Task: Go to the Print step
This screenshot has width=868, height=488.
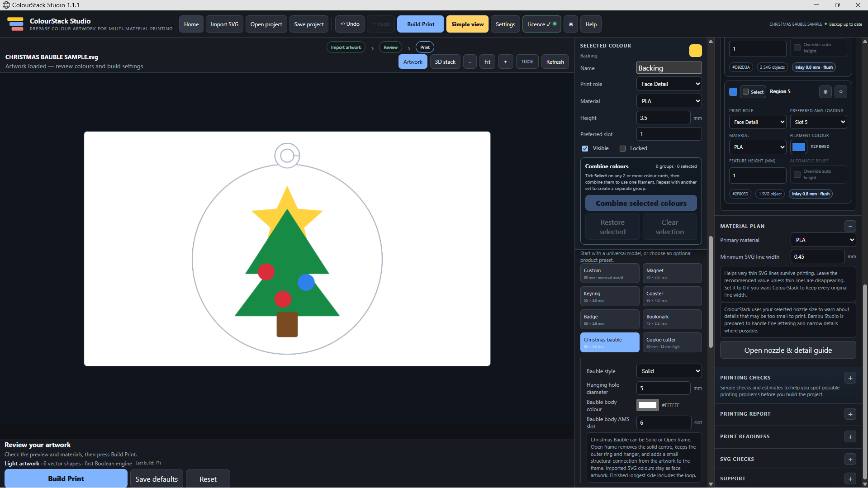Action: [x=425, y=47]
